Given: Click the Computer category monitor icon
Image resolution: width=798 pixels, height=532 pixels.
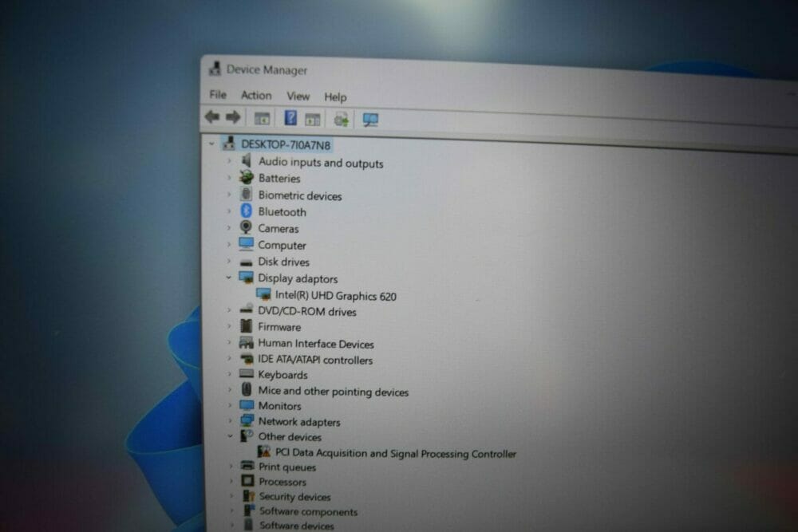Looking at the screenshot, I should coord(246,243).
